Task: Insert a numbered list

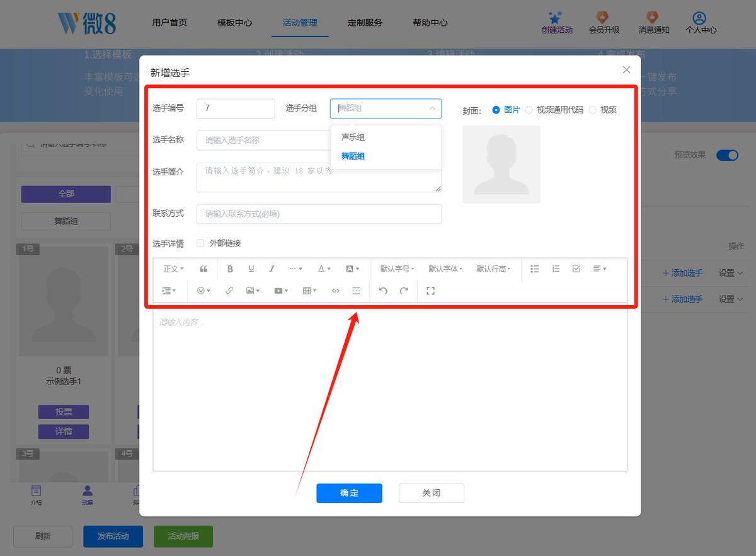Action: pos(556,269)
